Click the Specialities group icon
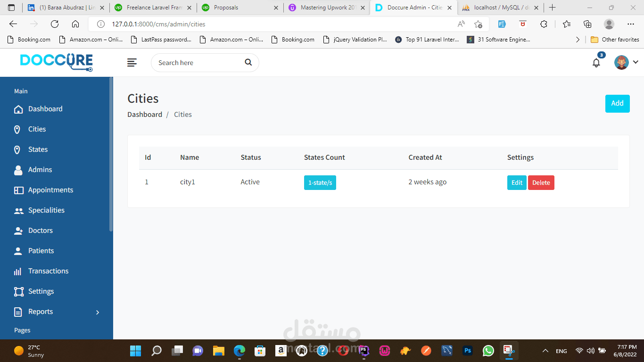644x362 pixels. (x=18, y=211)
